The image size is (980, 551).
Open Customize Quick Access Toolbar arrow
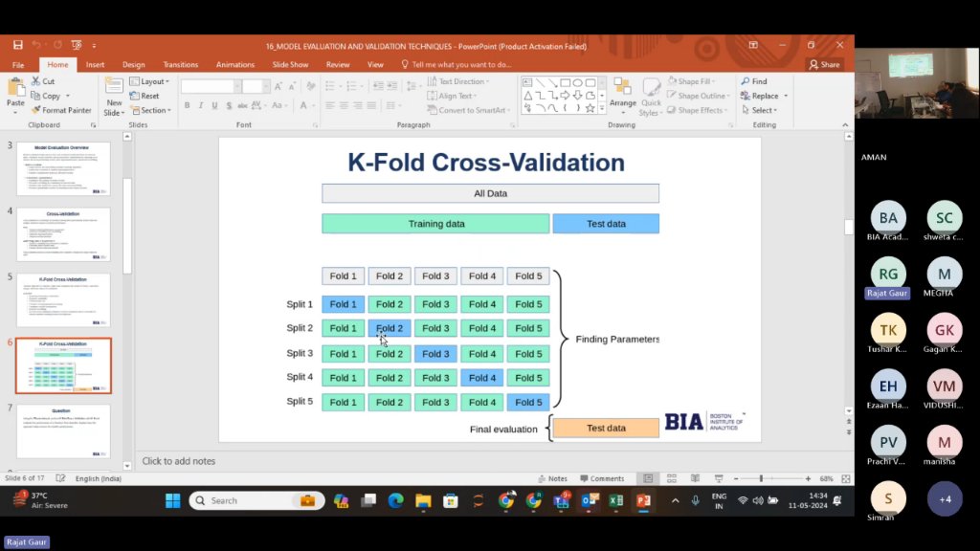(x=94, y=46)
